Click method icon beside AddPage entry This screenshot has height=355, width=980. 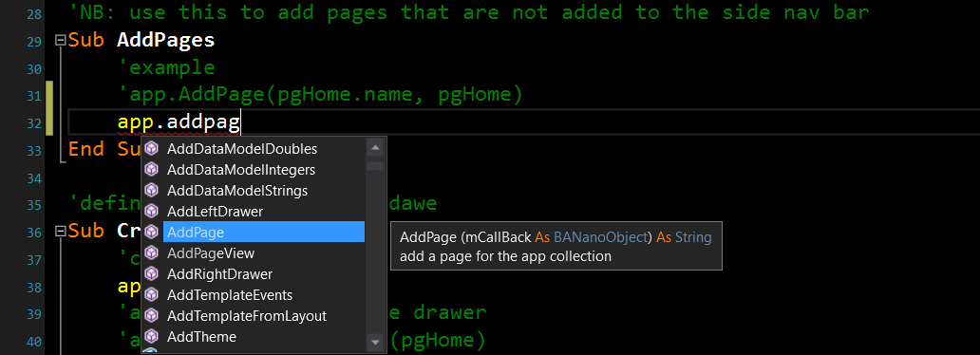click(x=151, y=232)
